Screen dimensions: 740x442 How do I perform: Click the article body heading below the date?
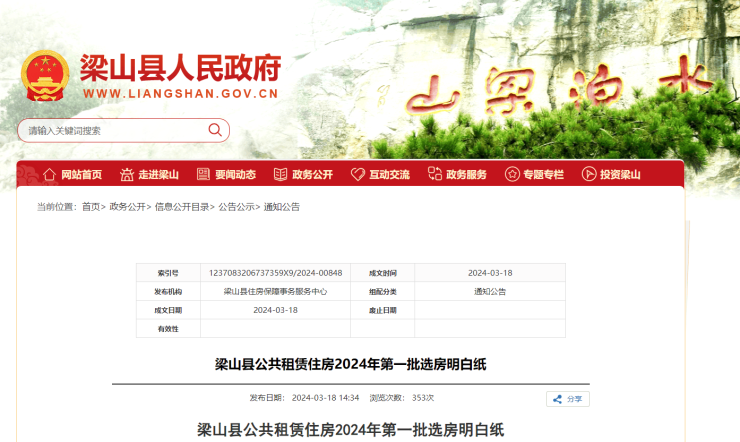tap(351, 430)
